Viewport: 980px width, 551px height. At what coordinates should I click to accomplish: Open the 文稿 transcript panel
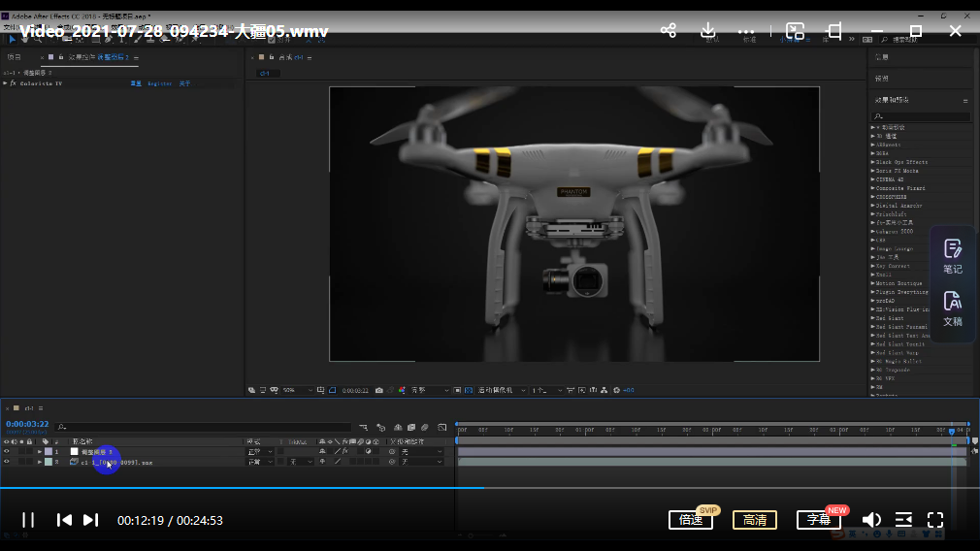pyautogui.click(x=953, y=309)
